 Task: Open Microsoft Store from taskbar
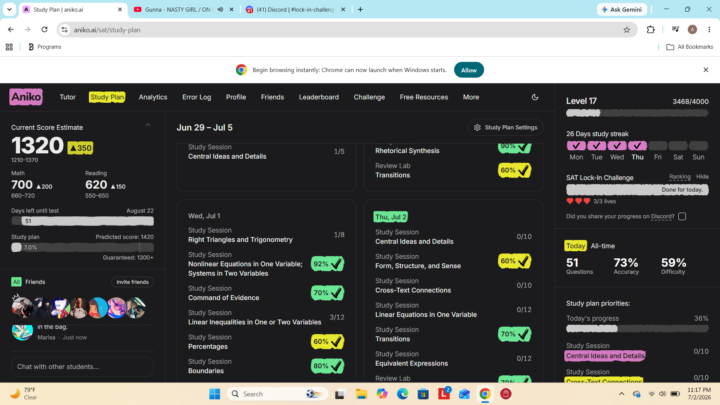coord(423,394)
